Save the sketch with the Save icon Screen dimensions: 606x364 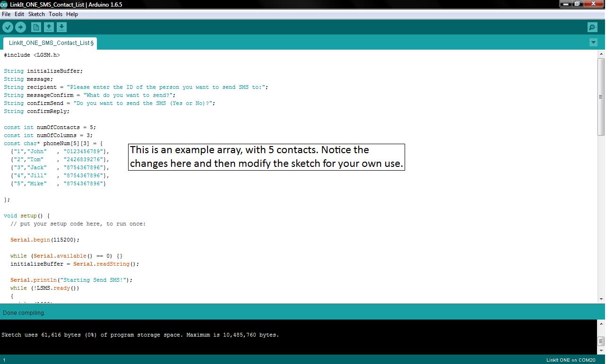[x=61, y=27]
